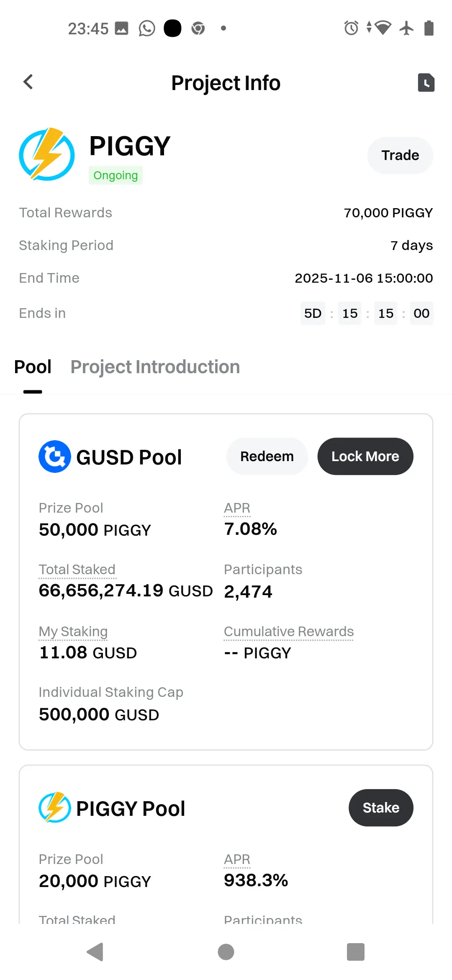Viewport: 452px width, 980px height.
Task: Show APR explanation for PIGGY Pool
Action: 237,859
